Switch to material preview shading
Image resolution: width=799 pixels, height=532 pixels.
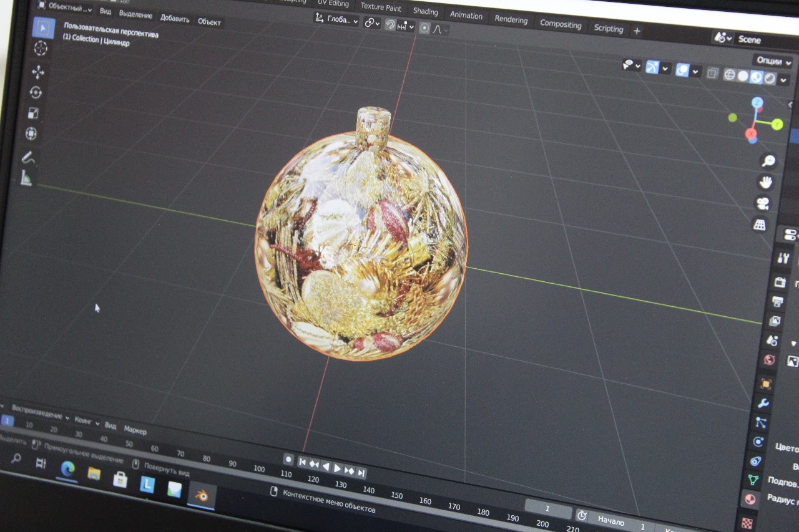click(x=756, y=77)
